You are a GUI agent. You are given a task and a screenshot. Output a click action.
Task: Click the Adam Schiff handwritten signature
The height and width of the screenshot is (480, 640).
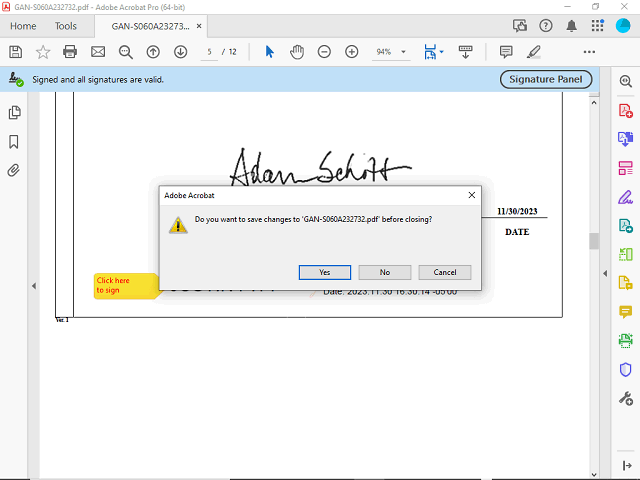coord(321,167)
